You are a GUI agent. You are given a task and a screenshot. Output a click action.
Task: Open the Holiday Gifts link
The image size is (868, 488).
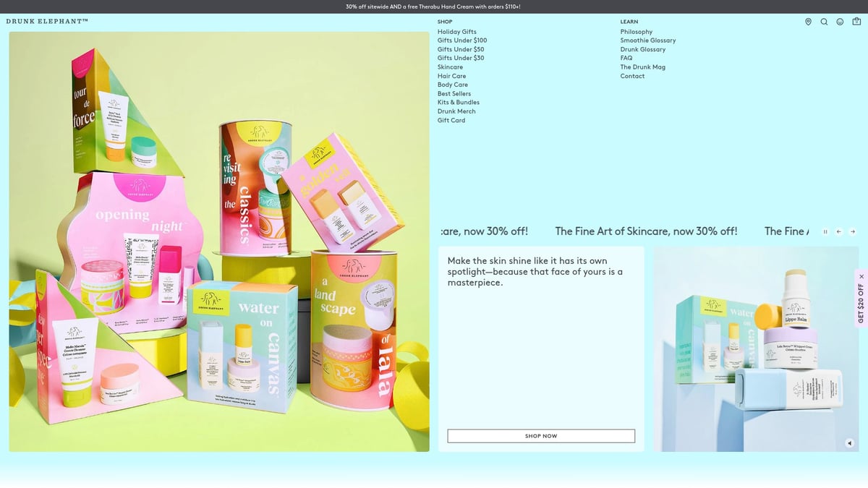click(457, 31)
